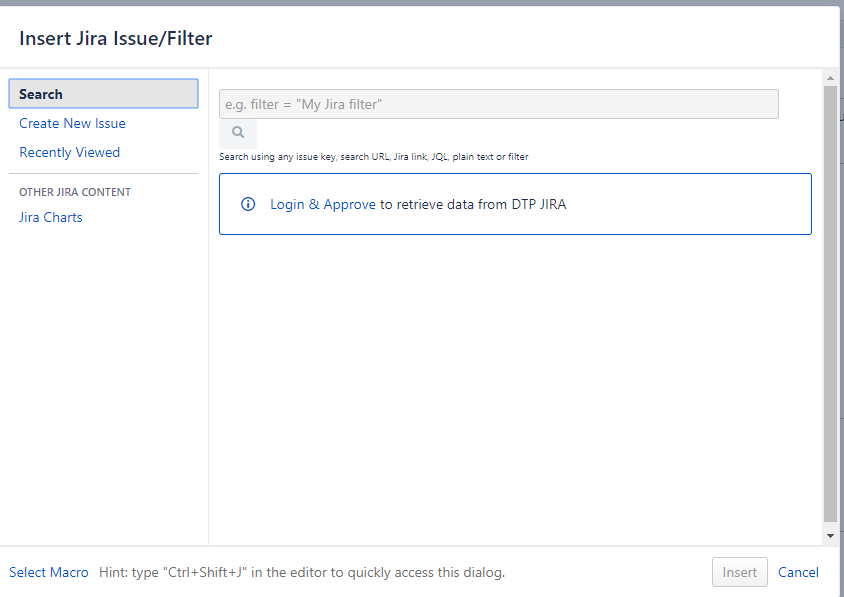Click the vertical scrollbar thumb

coord(830,304)
